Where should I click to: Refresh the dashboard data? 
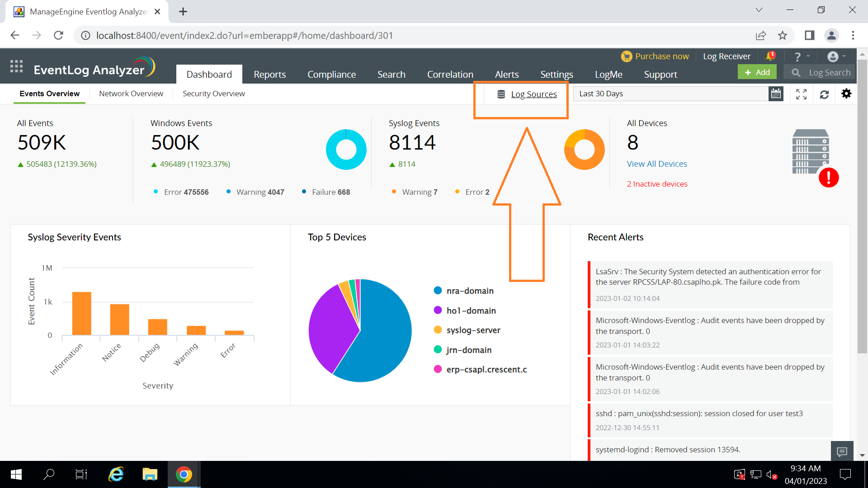click(x=824, y=94)
